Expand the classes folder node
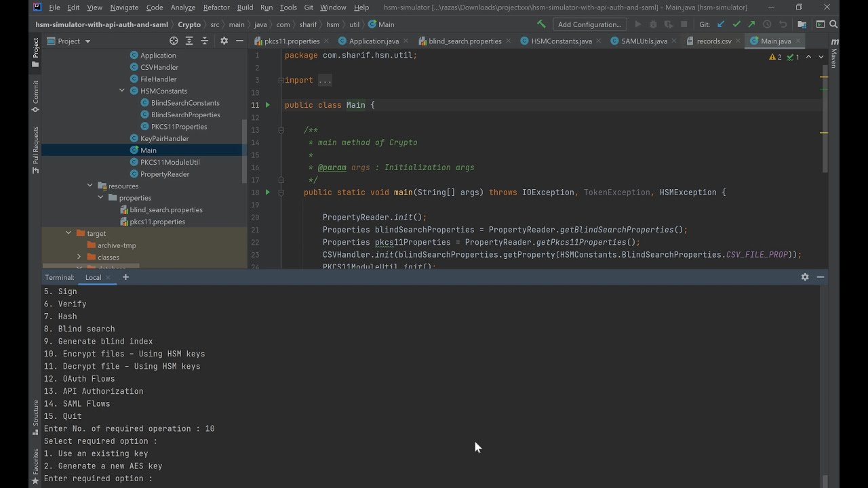This screenshot has width=868, height=488. coord(79,257)
